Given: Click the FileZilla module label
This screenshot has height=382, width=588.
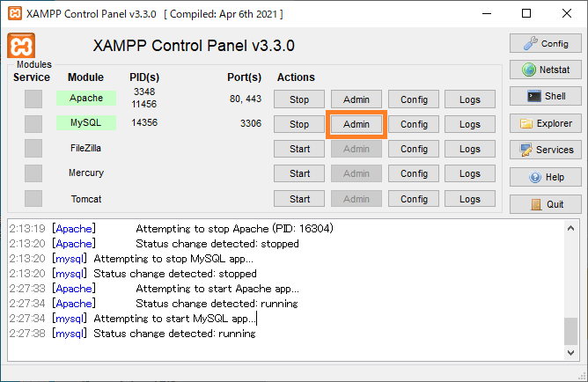Looking at the screenshot, I should 85,148.
